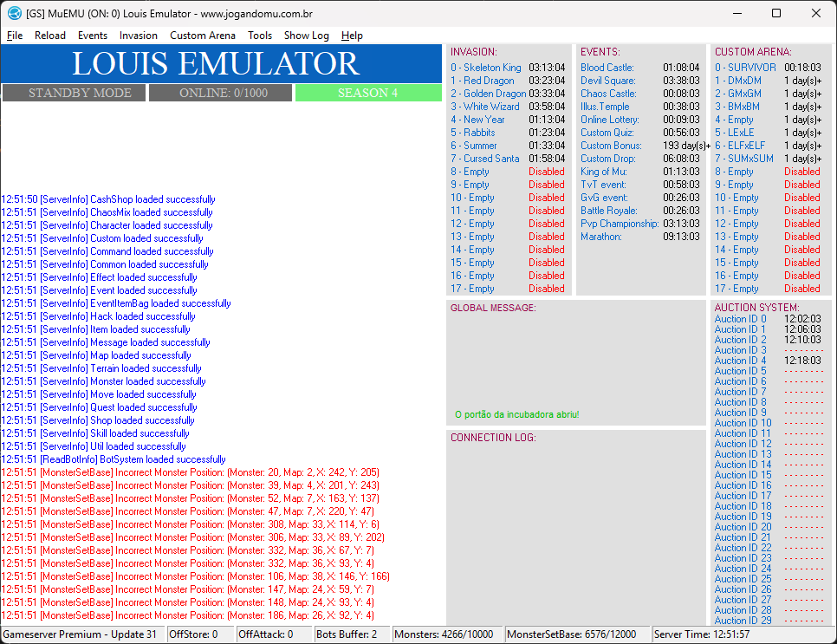
Task: Click the 'Server Time: 12:51:57' status cell
Action: 743,634
